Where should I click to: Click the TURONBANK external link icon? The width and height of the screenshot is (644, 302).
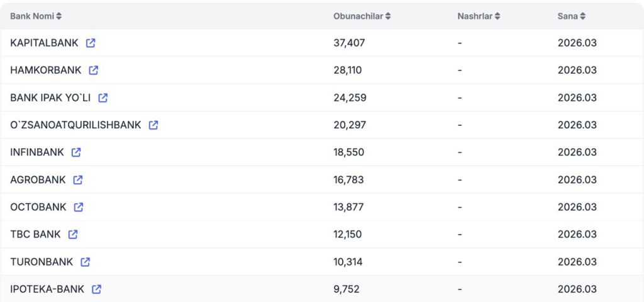[86, 262]
